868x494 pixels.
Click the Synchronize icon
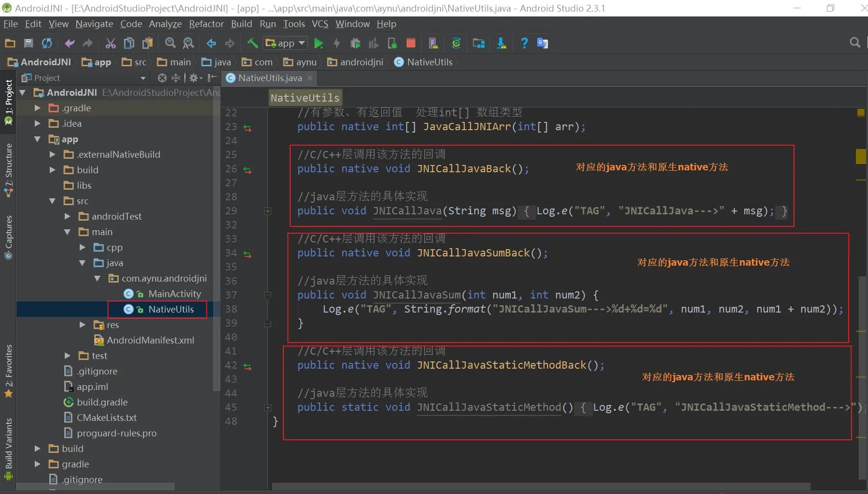(47, 43)
